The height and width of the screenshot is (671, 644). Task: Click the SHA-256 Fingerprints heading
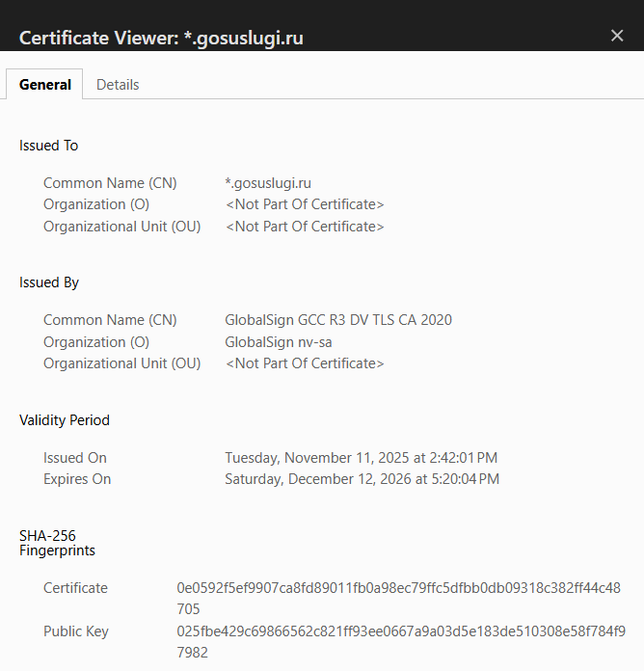57,543
